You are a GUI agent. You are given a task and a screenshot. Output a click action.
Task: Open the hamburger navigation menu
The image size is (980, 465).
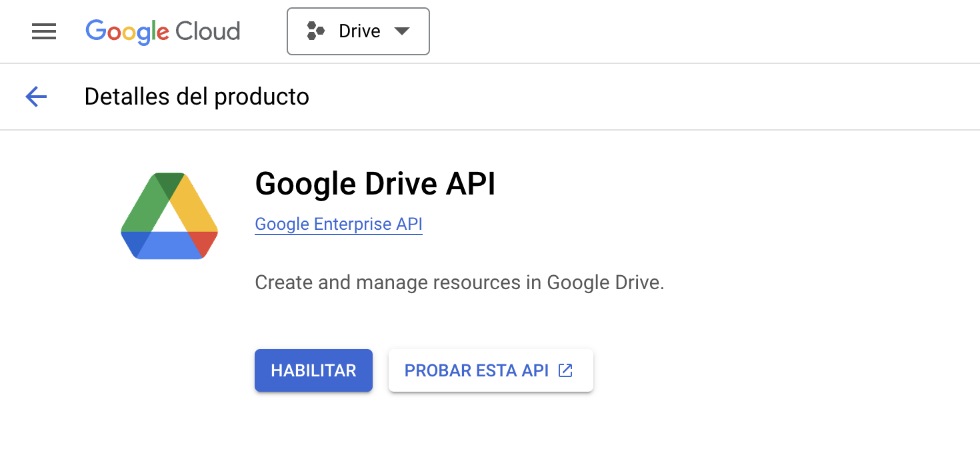[44, 31]
